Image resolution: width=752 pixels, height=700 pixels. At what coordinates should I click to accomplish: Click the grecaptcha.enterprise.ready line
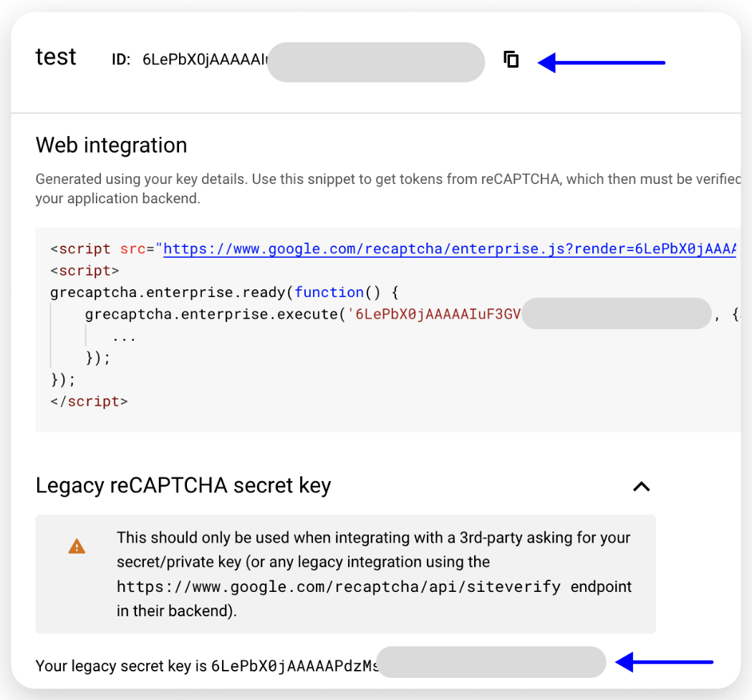(224, 292)
